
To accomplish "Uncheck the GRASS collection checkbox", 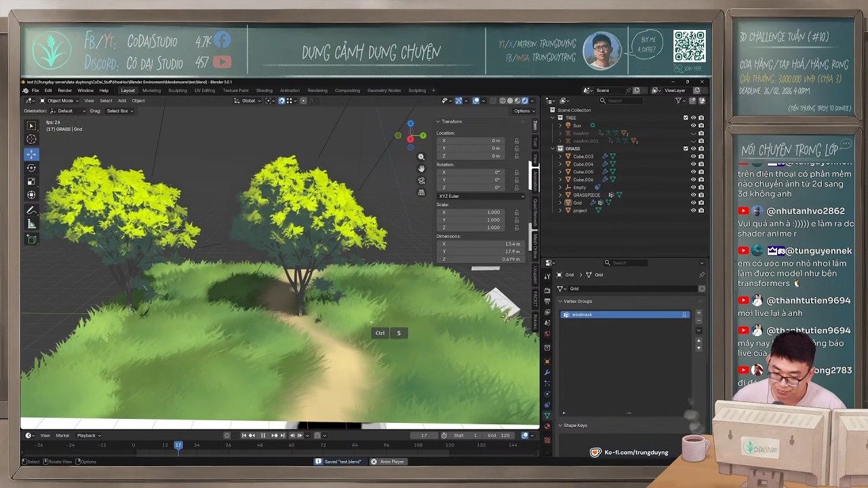I will pos(686,148).
